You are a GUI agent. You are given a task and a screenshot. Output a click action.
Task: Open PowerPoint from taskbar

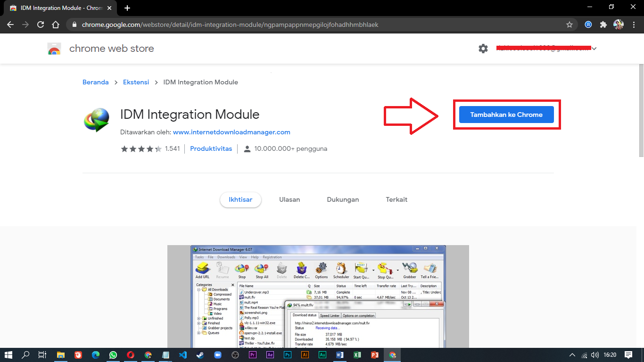(375, 355)
